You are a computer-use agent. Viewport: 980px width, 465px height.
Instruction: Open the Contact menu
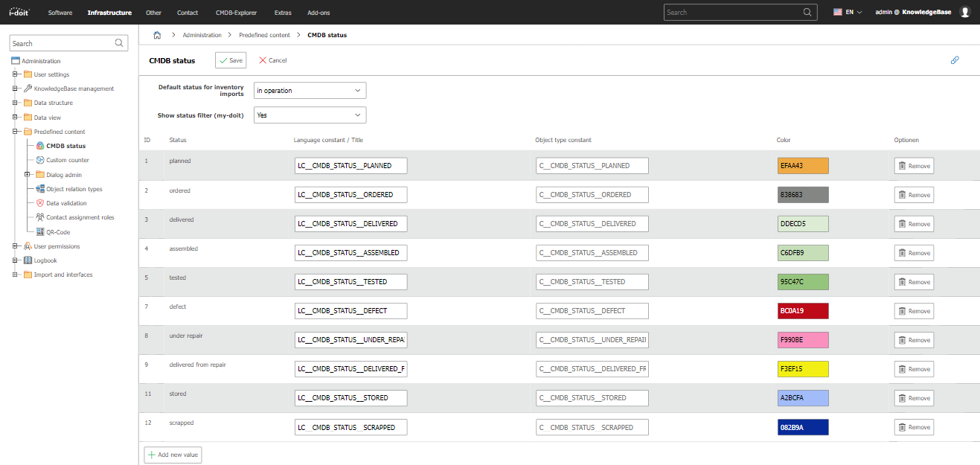(188, 13)
